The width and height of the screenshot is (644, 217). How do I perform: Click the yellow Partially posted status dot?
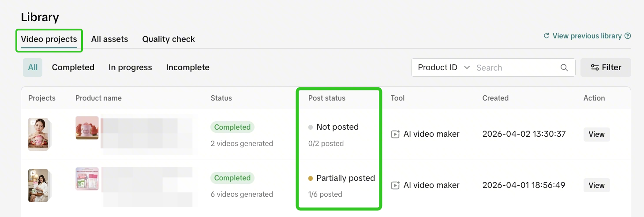pyautogui.click(x=311, y=178)
